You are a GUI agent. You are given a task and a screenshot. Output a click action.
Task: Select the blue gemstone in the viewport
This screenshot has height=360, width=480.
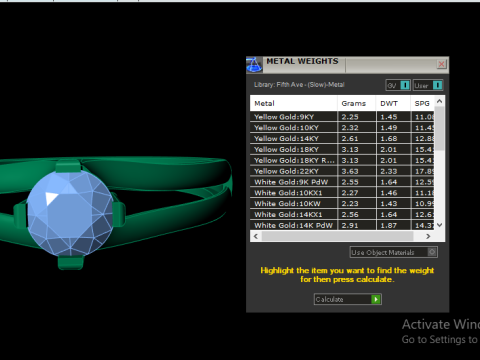coord(70,213)
